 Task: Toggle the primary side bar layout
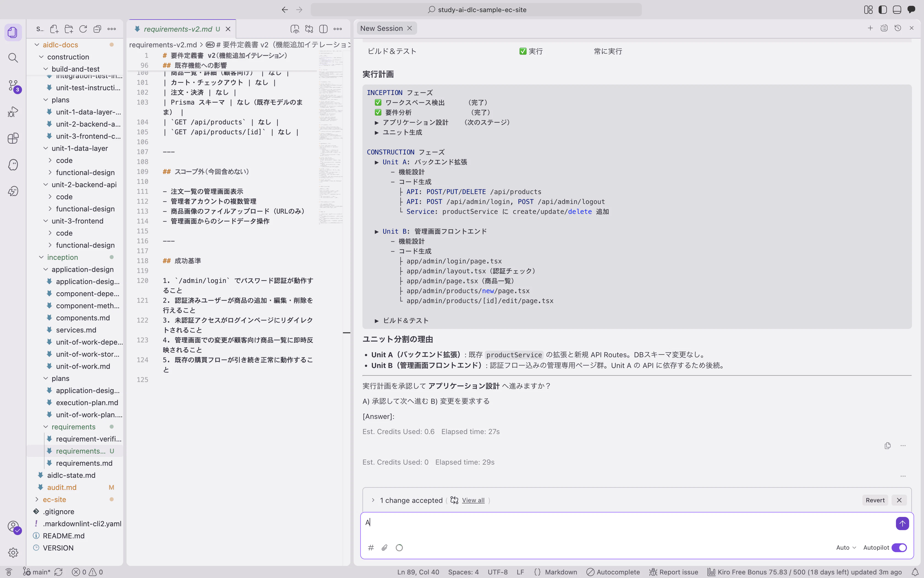point(883,10)
